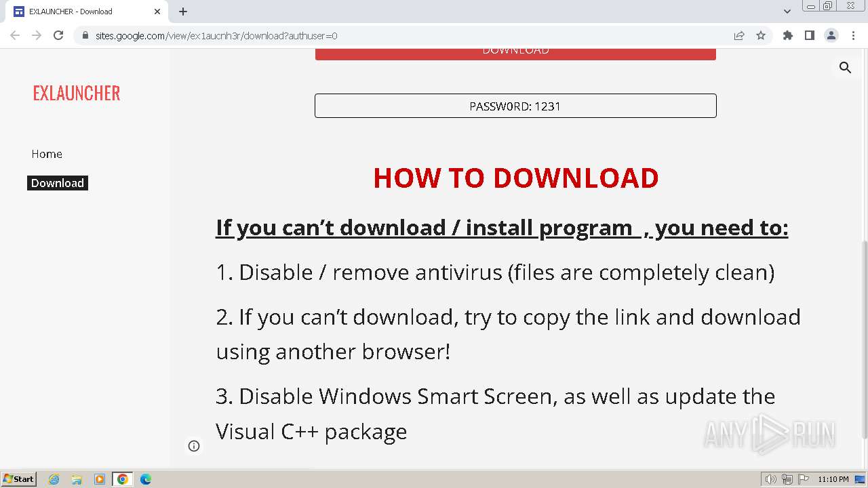Click Show desktop button in tray

[x=860, y=479]
